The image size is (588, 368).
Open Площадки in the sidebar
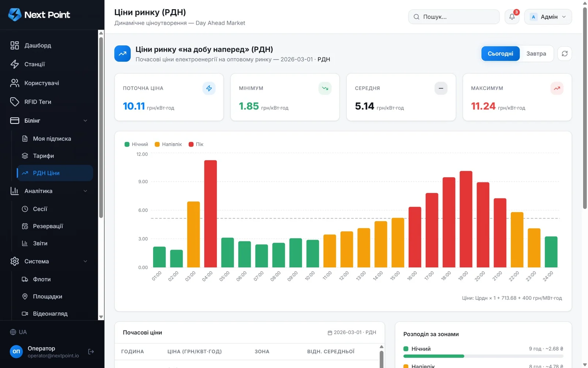(x=55, y=297)
